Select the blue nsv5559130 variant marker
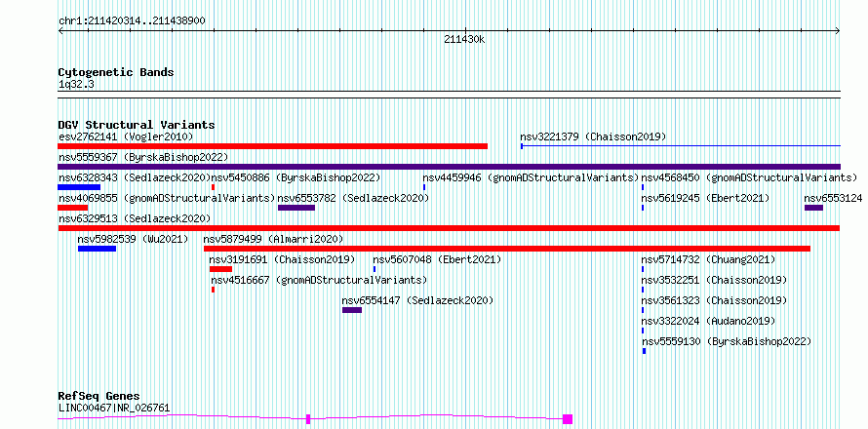This screenshot has width=868, height=429. coord(644,351)
